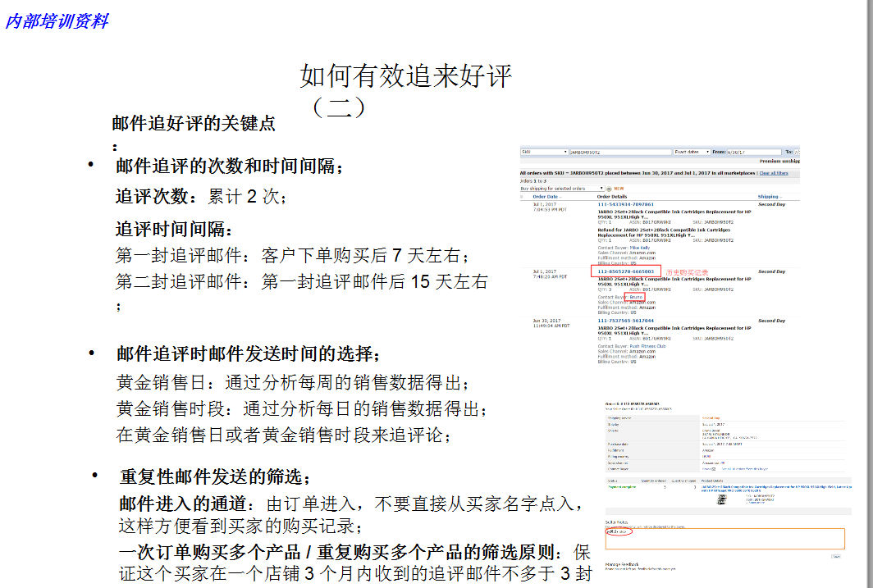Click the SKU search box showing JARBOH950T2
This screenshot has width=873, height=588.
(x=617, y=152)
